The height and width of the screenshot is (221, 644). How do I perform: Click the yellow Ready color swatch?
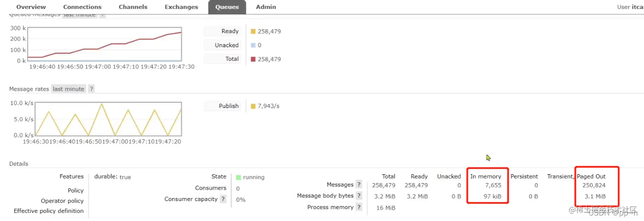pyautogui.click(x=253, y=32)
